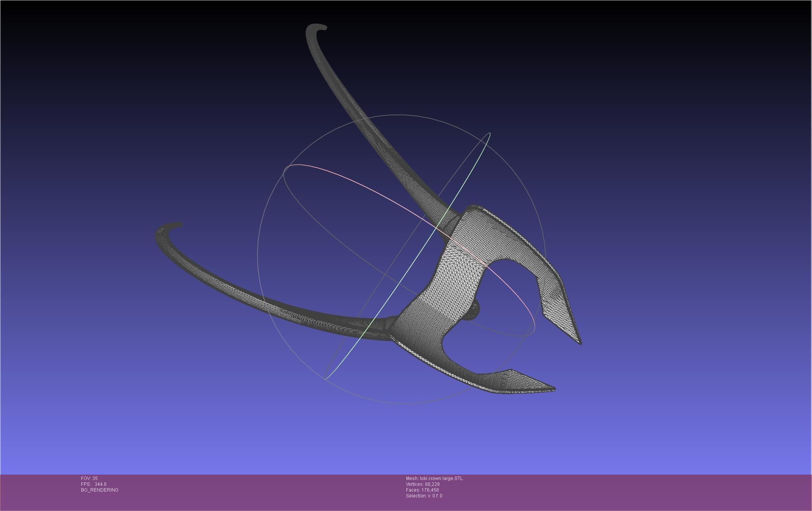Screen dimensions: 812x511
Task: Click the 'Selection: v: 0 f: 0' text
Action: 424,496
